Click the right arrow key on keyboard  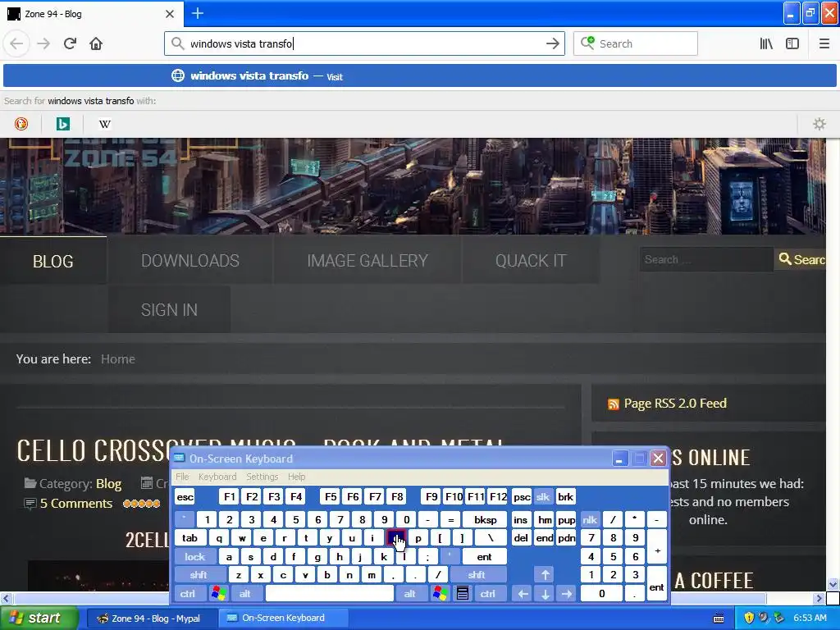(566, 594)
